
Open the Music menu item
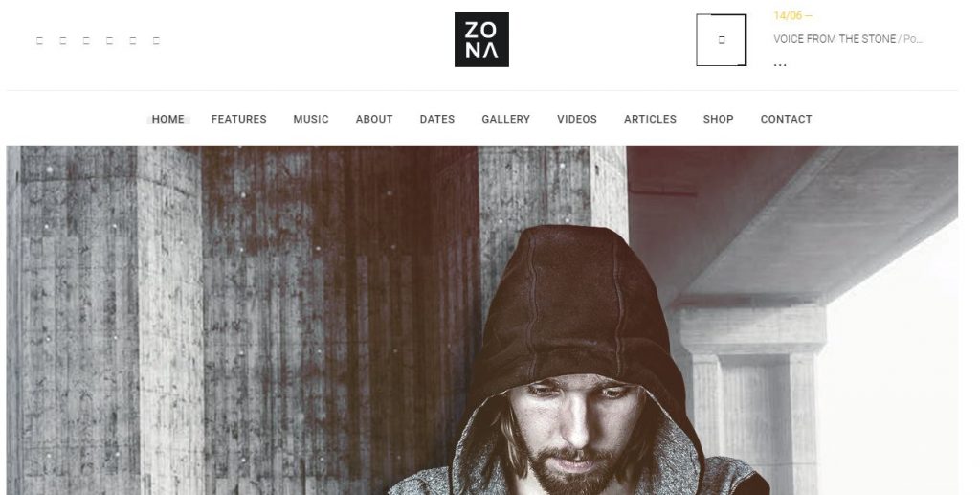[x=311, y=119]
